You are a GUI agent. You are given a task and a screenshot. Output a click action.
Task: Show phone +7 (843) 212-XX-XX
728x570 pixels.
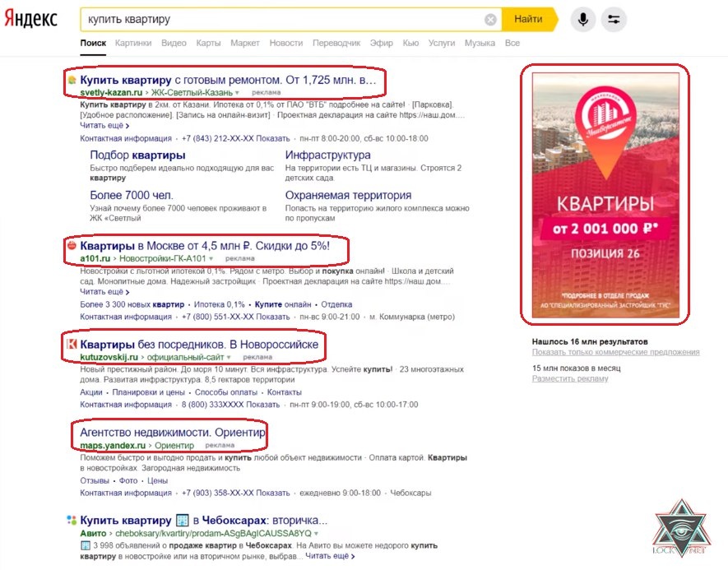coord(235,138)
